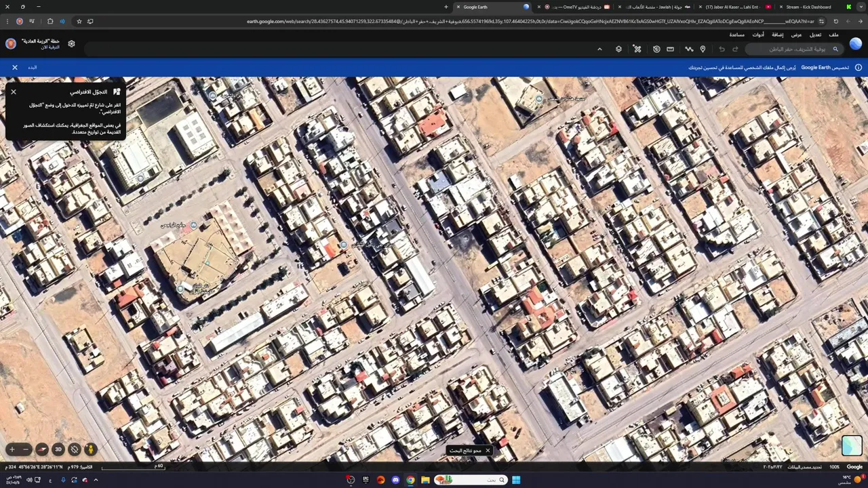Click the taskbar microphone icon
Viewport: 868px width, 488px height.
[x=63, y=480]
